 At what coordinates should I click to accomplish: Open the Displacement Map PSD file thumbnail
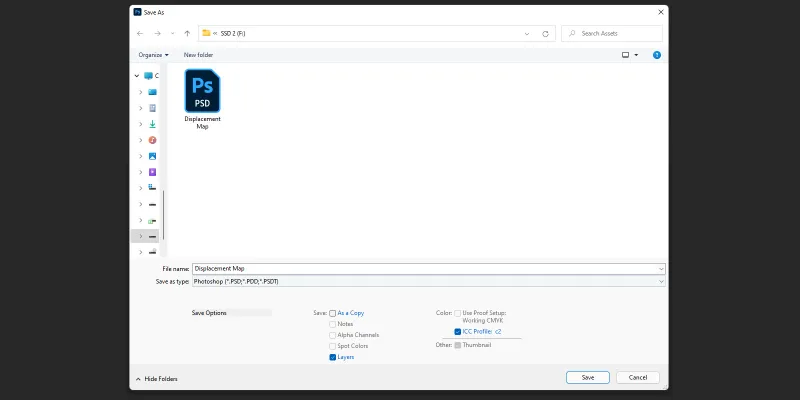pyautogui.click(x=202, y=91)
